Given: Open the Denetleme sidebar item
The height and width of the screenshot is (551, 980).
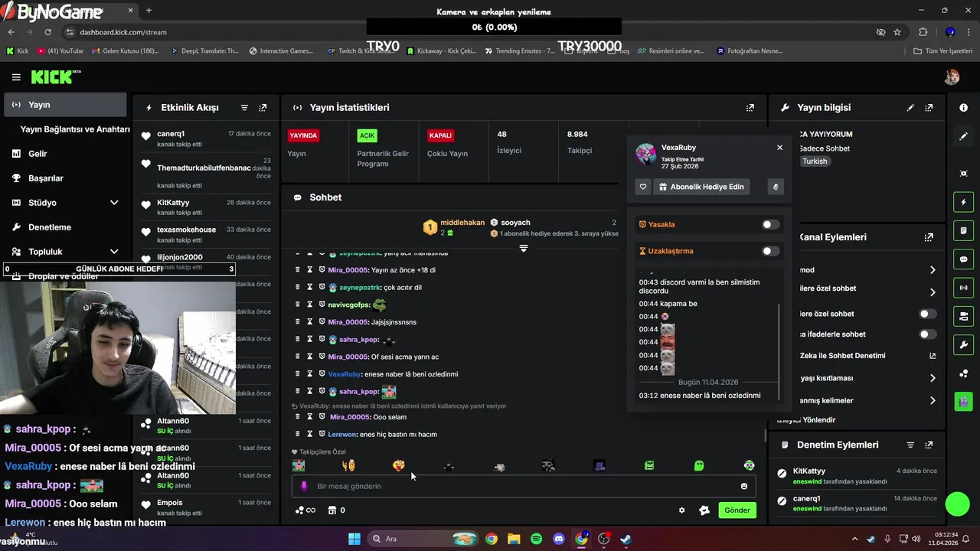Looking at the screenshot, I should tap(65, 227).
